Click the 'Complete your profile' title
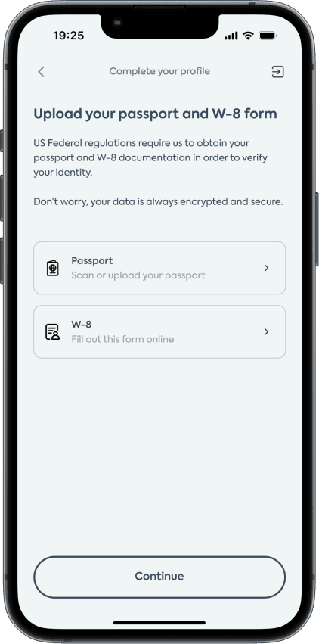 coord(159,71)
